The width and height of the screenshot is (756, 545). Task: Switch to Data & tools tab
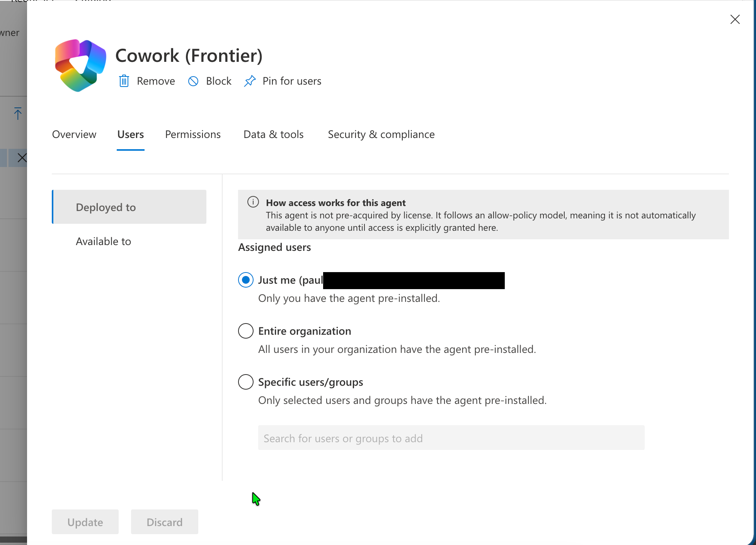click(273, 134)
